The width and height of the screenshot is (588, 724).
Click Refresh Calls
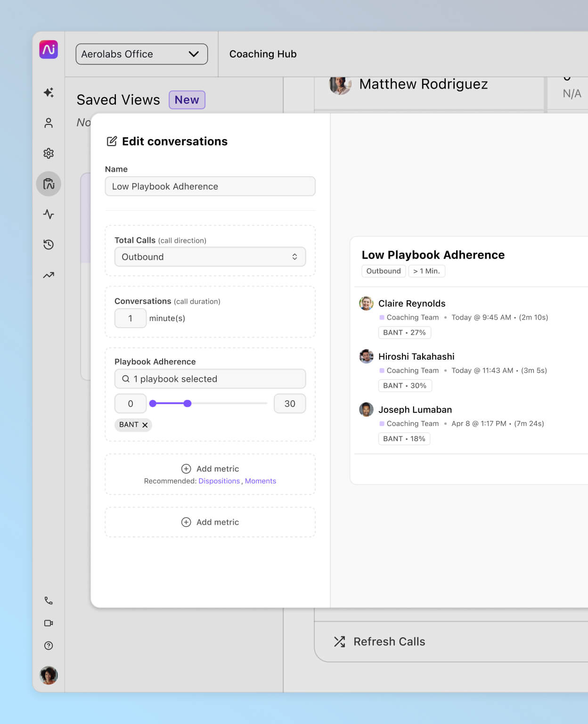tap(389, 642)
